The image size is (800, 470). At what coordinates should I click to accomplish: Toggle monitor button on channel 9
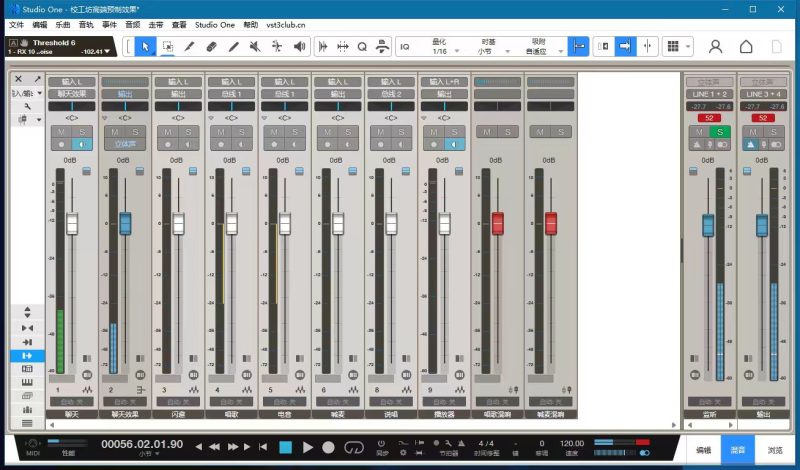[x=455, y=144]
